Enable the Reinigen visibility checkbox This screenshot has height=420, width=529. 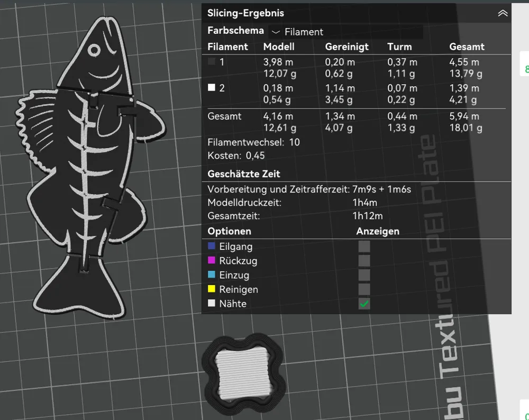[363, 289]
